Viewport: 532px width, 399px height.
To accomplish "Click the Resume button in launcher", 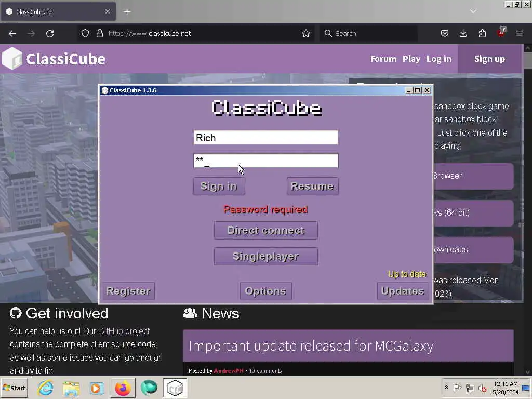I will 312,187.
